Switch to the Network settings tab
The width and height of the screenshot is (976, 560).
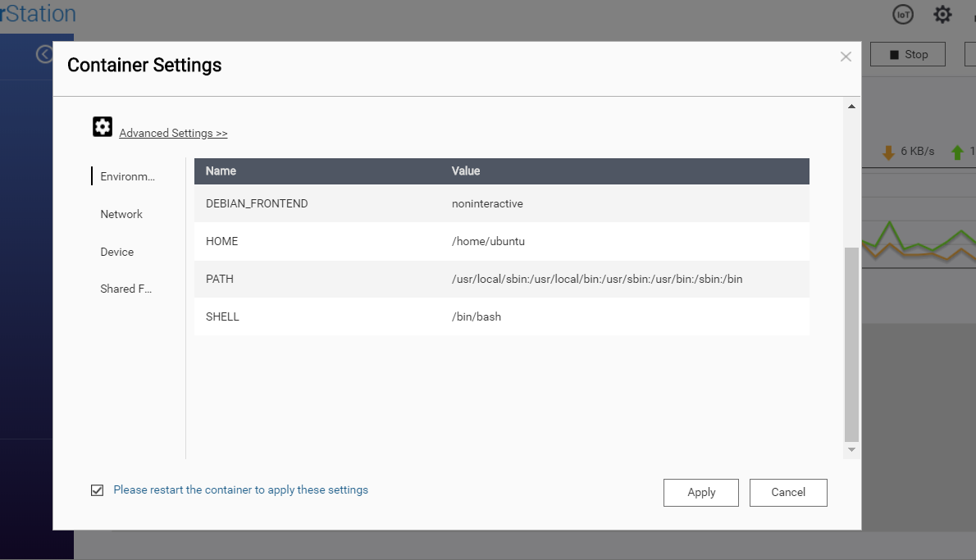point(121,214)
